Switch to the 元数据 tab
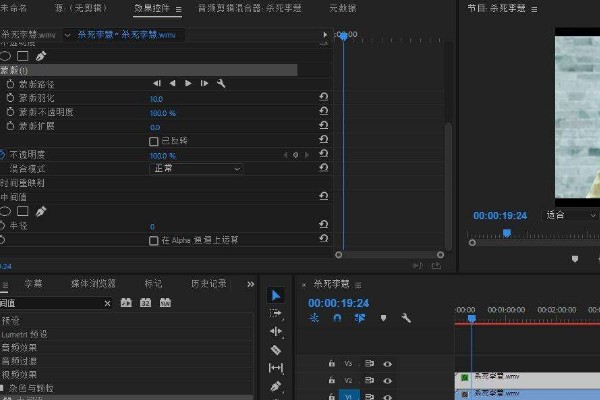 pyautogui.click(x=343, y=8)
